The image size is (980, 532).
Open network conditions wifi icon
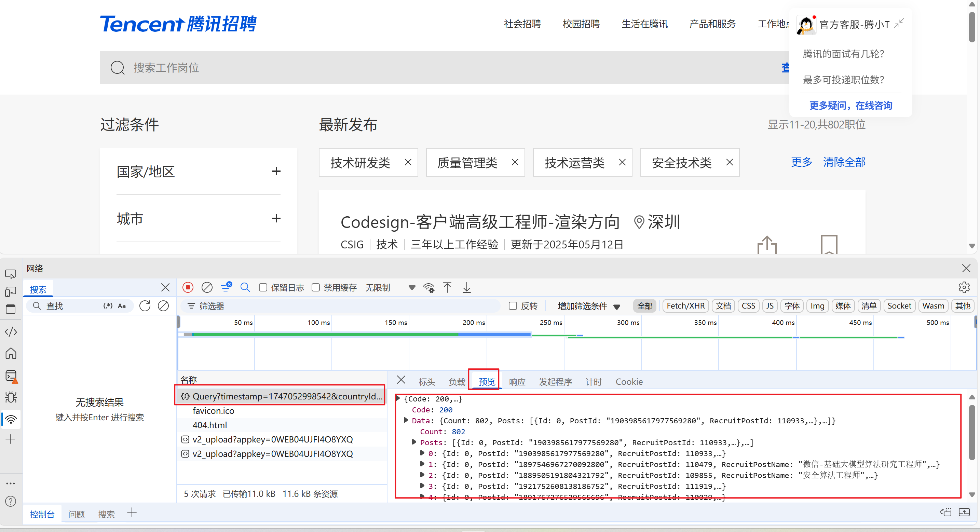[x=429, y=288]
